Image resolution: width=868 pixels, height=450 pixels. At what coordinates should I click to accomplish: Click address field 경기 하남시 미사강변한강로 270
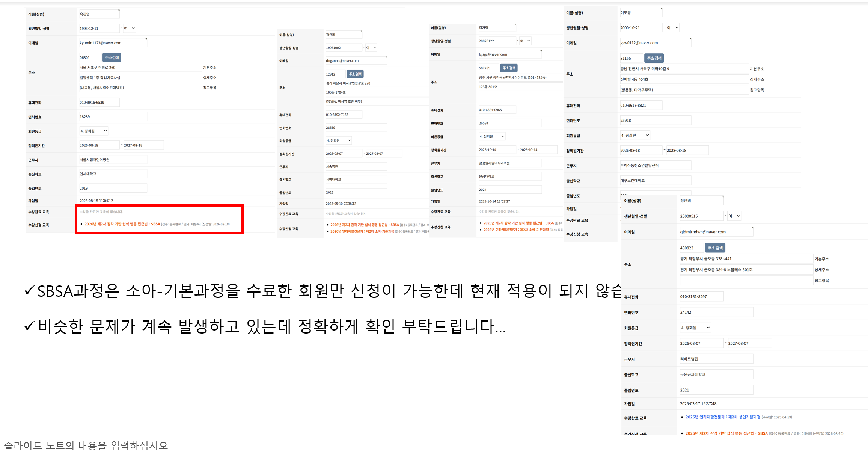click(377, 83)
